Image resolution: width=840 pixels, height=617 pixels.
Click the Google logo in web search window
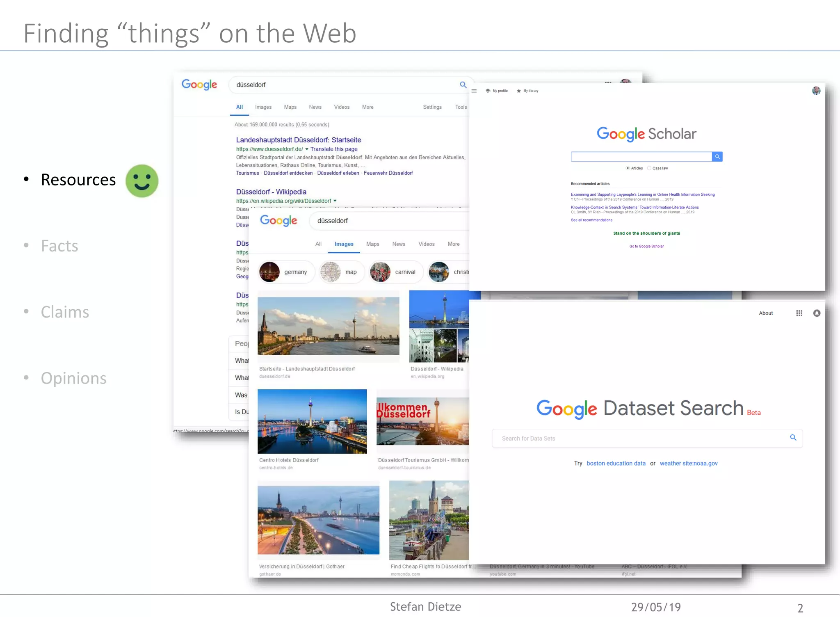click(x=199, y=85)
